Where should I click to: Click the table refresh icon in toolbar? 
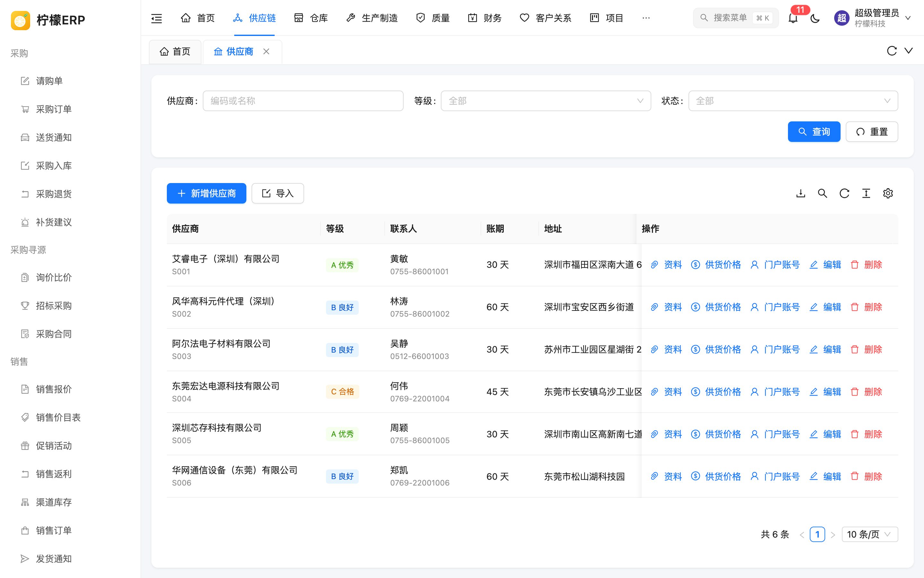click(x=844, y=193)
